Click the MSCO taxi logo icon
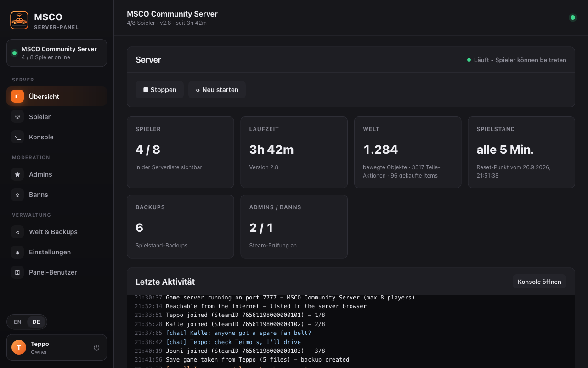 click(19, 20)
